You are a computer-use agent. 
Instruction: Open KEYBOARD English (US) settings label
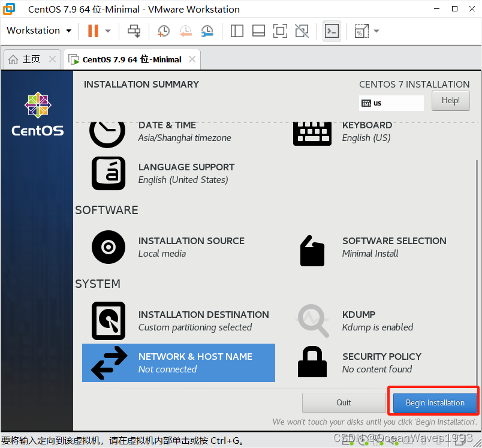click(x=367, y=131)
